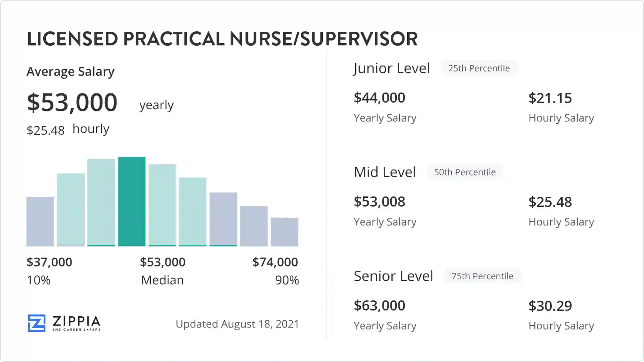Image resolution: width=644 pixels, height=362 pixels.
Task: Select the 50th Percentile badge
Action: pyautogui.click(x=465, y=172)
